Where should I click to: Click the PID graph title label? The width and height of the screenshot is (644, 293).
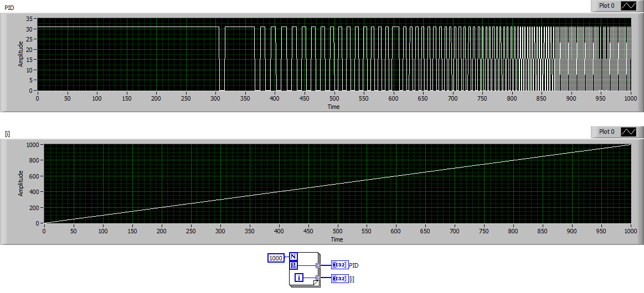8,8
